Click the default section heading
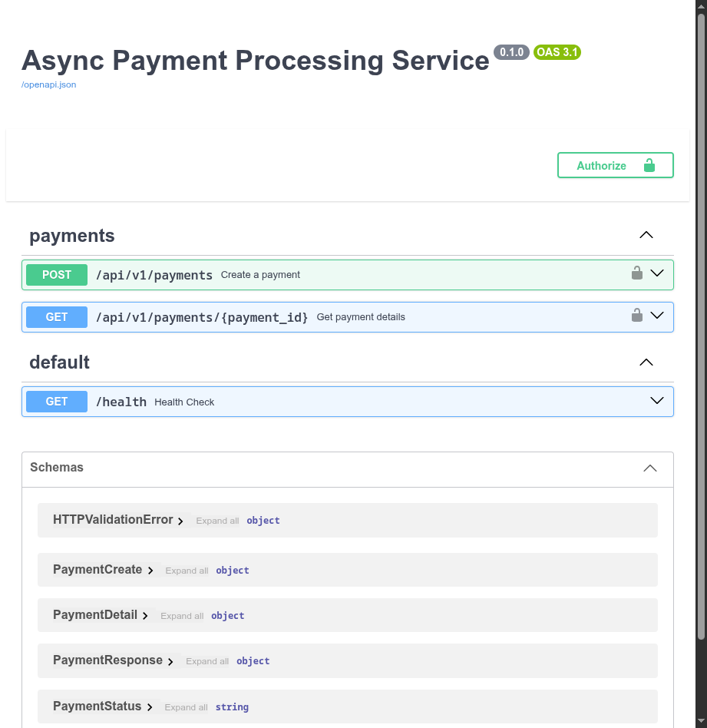Image resolution: width=707 pixels, height=728 pixels. point(59,362)
